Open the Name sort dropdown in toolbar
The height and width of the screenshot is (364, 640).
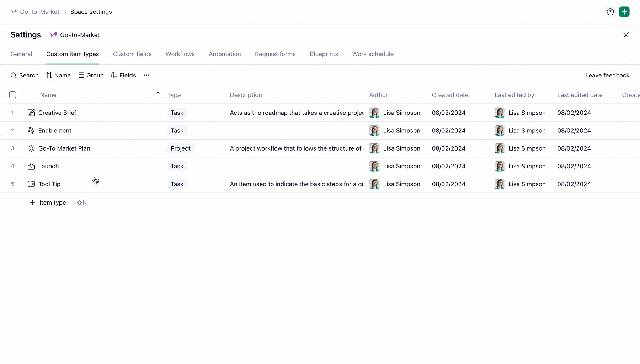58,75
